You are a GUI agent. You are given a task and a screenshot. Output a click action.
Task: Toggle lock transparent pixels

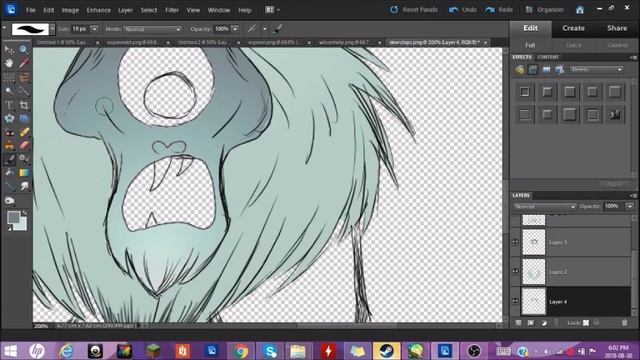click(586, 323)
